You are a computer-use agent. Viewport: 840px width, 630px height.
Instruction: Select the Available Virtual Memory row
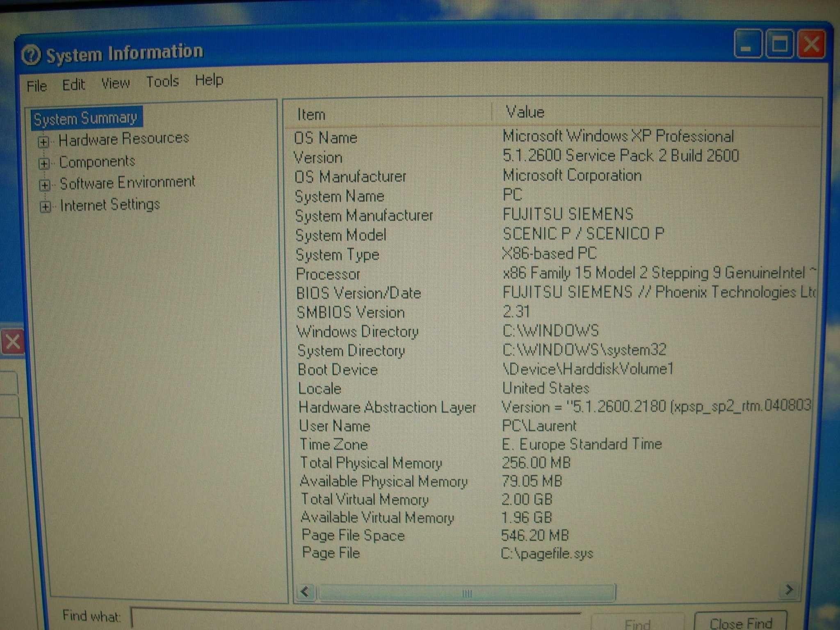553,517
